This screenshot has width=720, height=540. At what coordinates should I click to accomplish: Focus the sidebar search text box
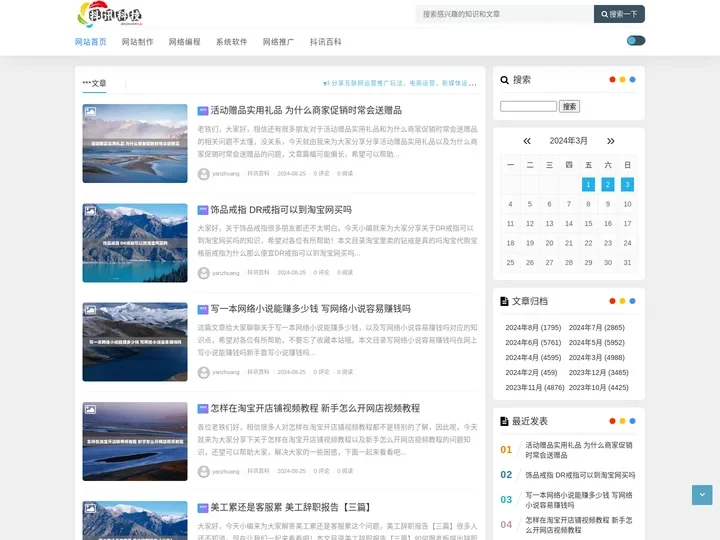(529, 107)
